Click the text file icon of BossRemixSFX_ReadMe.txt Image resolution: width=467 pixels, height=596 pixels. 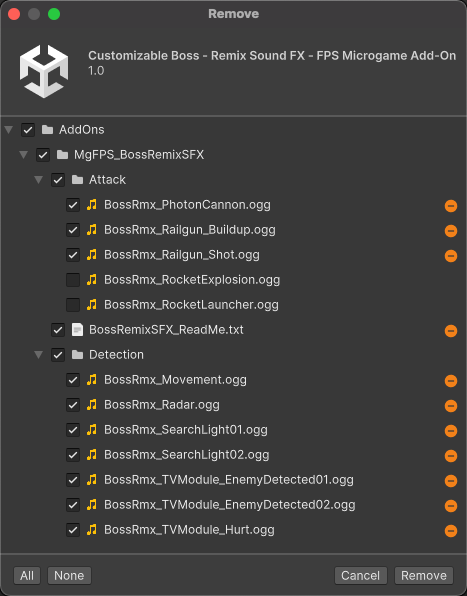[x=78, y=330]
